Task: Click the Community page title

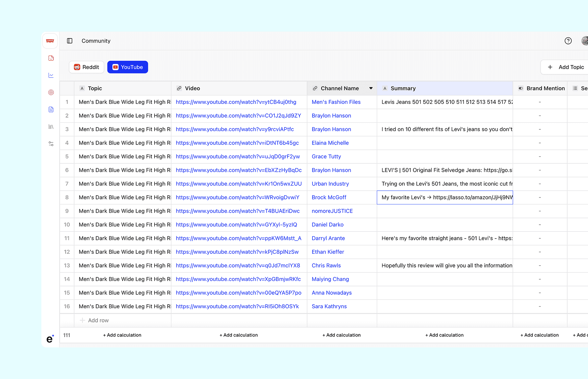Action: (96, 41)
